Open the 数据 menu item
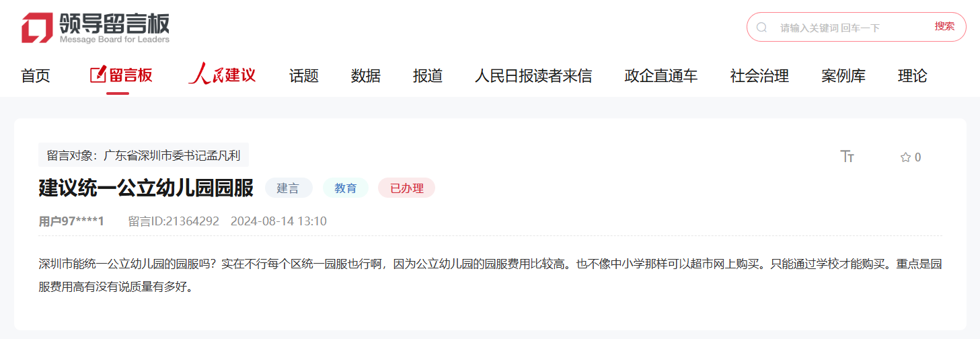The height and width of the screenshot is (339, 980). tap(366, 76)
